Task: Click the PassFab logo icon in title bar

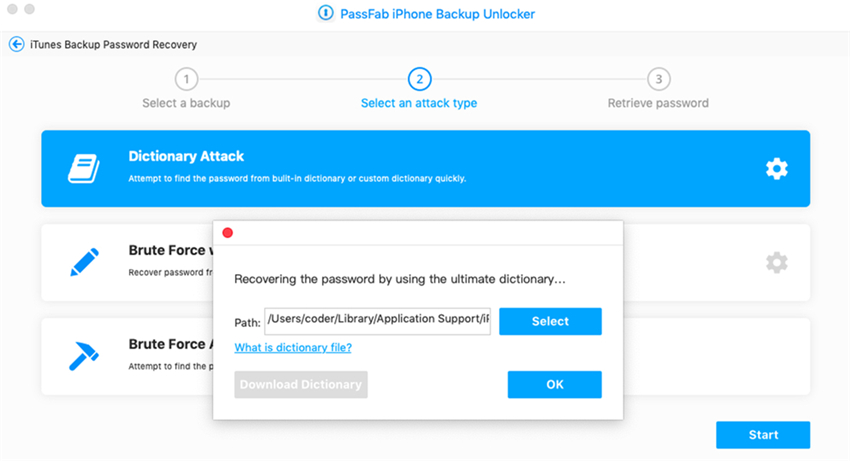Action: [x=325, y=13]
